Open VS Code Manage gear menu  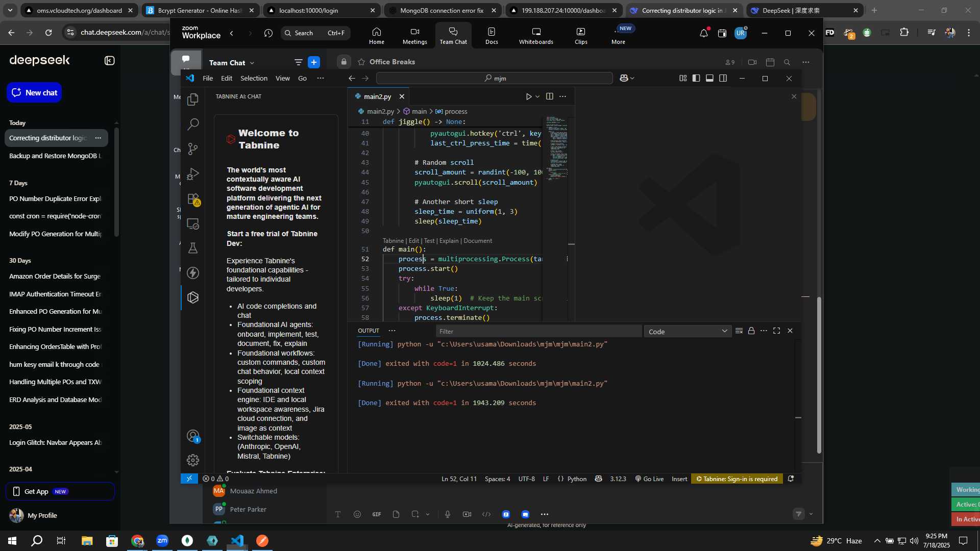[193, 460]
